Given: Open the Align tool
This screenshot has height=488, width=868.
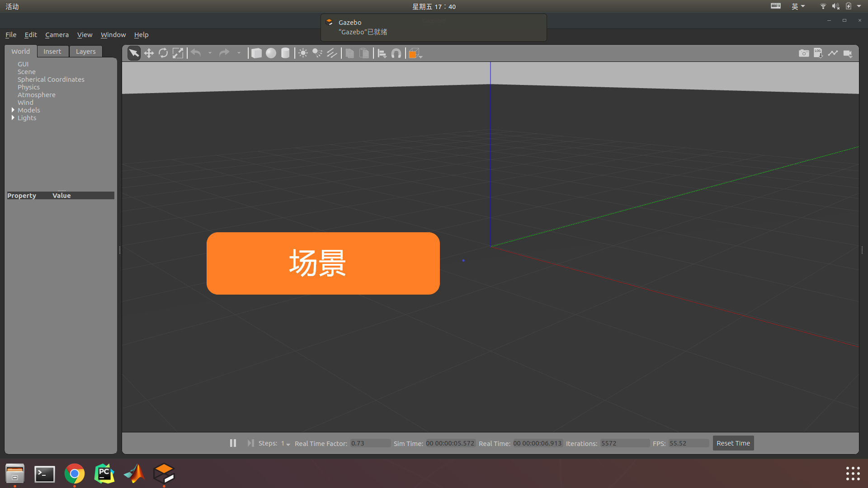Looking at the screenshot, I should (382, 53).
